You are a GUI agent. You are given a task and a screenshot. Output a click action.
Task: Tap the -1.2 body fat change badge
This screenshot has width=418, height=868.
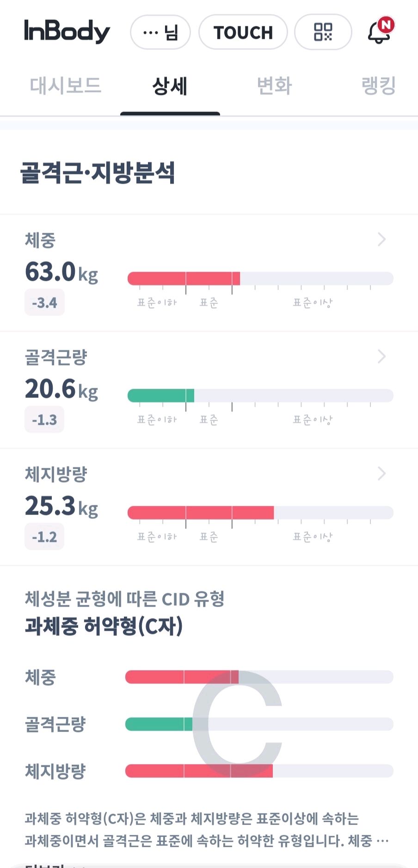(x=44, y=537)
